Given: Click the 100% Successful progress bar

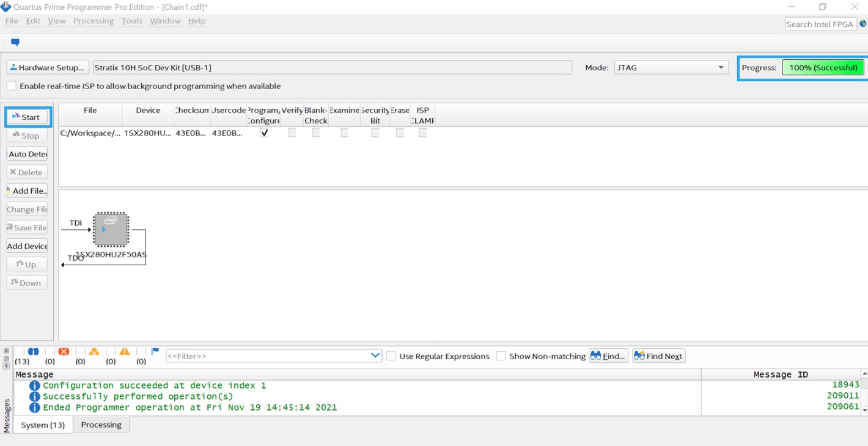Looking at the screenshot, I should [x=823, y=67].
